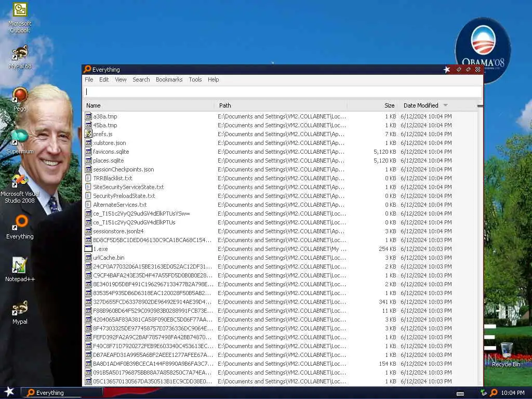Sort by Size column header
The width and height of the screenshot is (532, 399).
(x=372, y=105)
